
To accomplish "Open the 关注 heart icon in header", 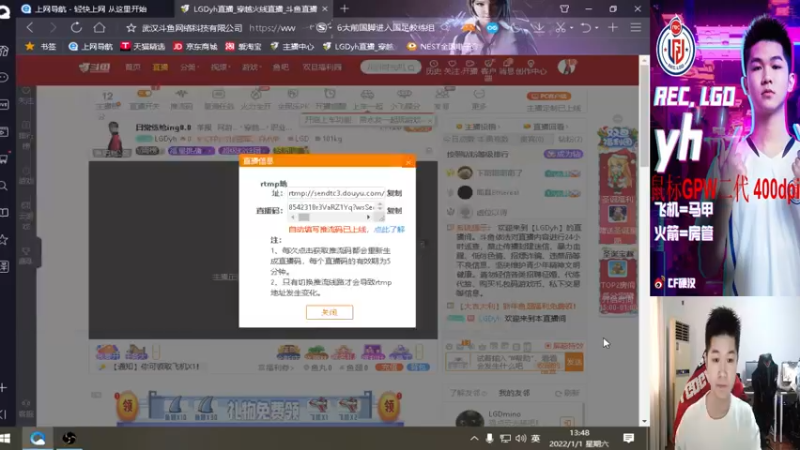I will pos(452,68).
